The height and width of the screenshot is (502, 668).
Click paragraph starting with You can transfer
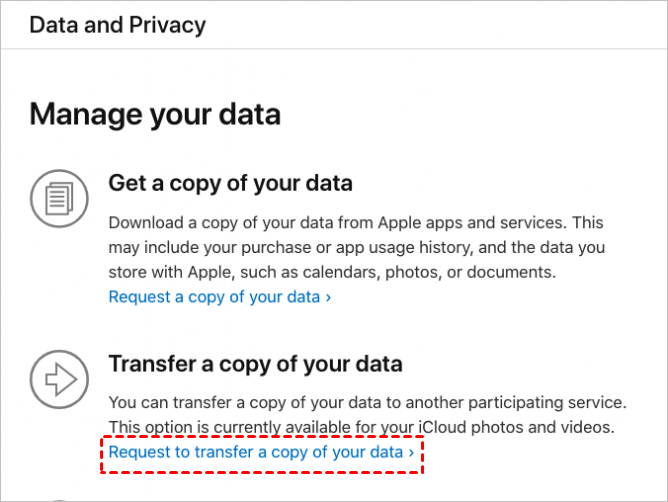tap(367, 415)
